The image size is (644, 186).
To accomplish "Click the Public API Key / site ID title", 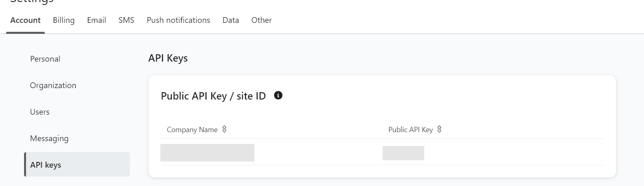I will pyautogui.click(x=213, y=96).
